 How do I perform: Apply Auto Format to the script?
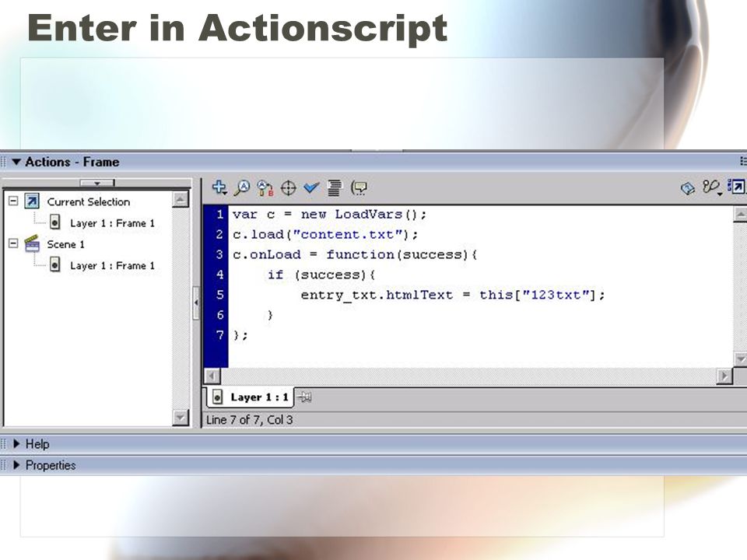tap(335, 187)
